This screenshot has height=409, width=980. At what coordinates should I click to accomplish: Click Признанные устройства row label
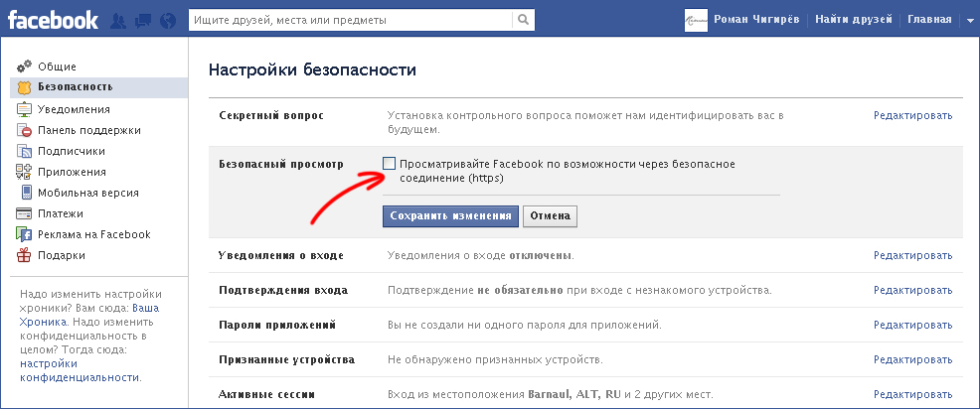(x=287, y=360)
